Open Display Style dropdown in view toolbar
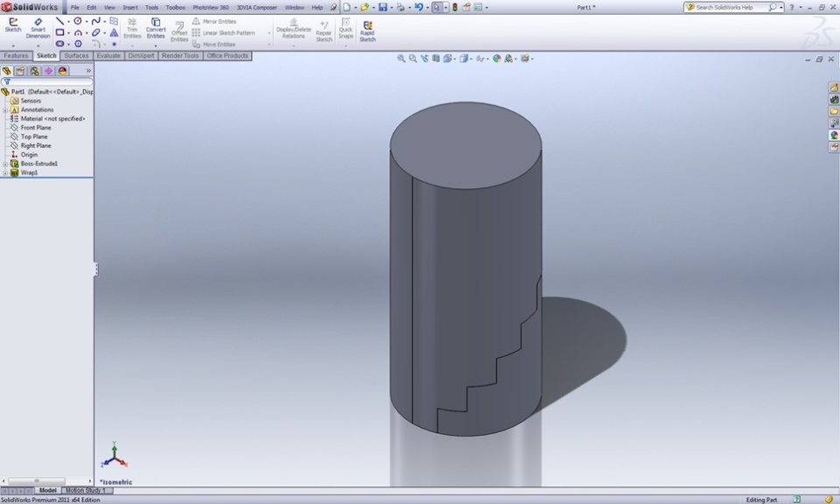The image size is (840, 504). click(x=471, y=59)
